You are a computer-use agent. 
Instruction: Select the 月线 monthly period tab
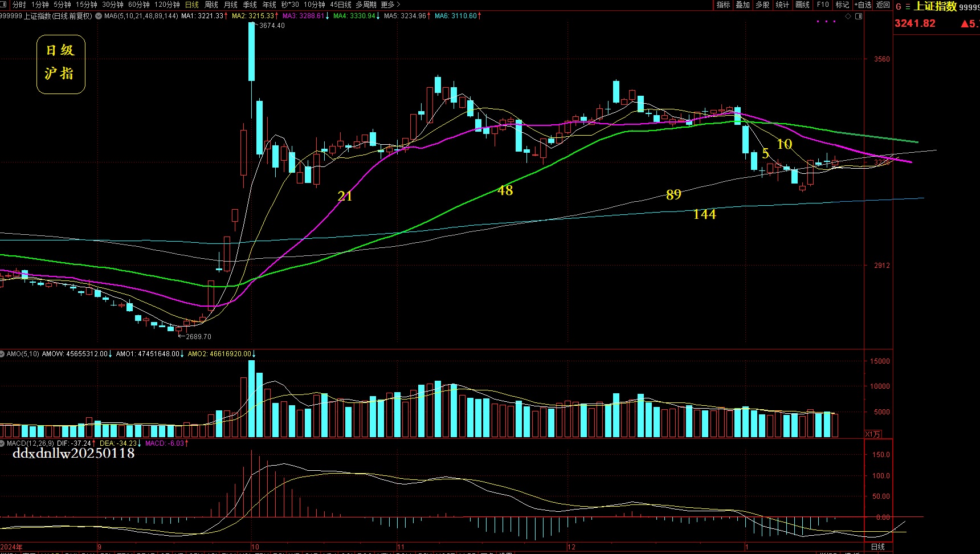coord(231,5)
